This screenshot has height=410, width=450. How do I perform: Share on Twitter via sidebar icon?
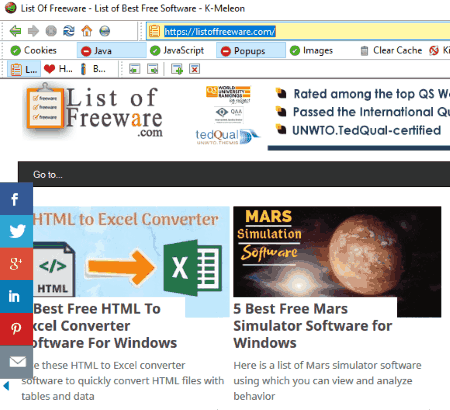click(x=16, y=231)
